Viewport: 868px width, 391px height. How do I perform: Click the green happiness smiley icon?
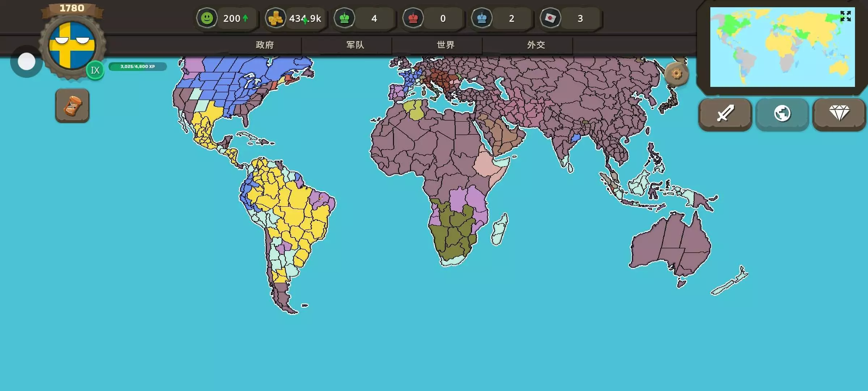pos(207,18)
